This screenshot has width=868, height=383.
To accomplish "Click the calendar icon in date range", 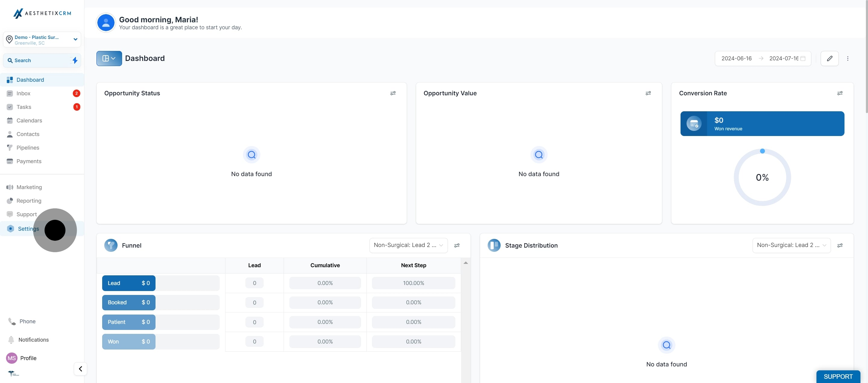I will (x=803, y=58).
